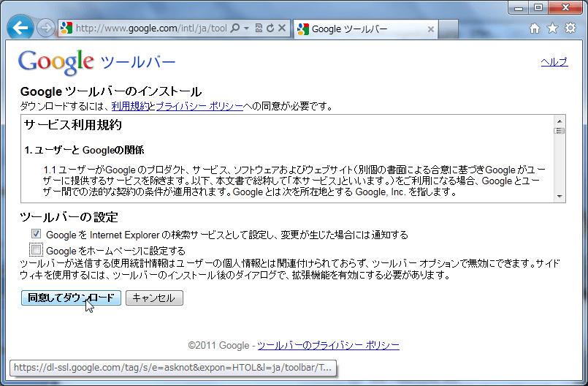Click the サービス利用規約 heading text
The width and height of the screenshot is (588, 386).
pyautogui.click(x=73, y=124)
